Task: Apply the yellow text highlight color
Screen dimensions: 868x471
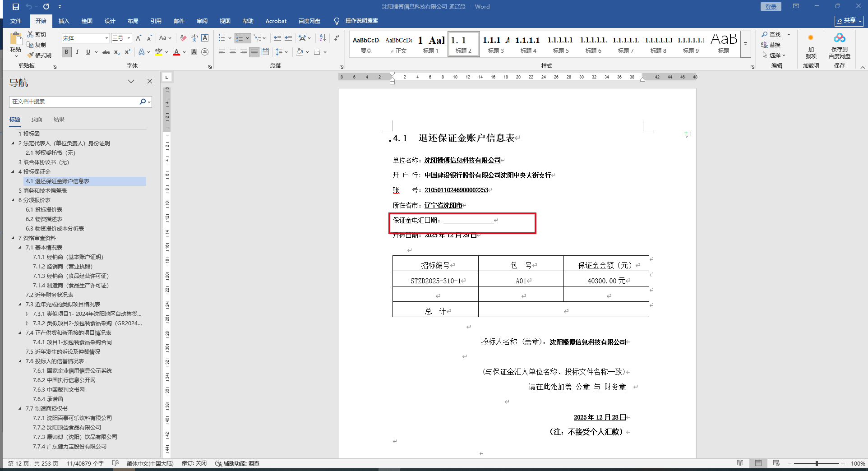Action: pyautogui.click(x=158, y=52)
